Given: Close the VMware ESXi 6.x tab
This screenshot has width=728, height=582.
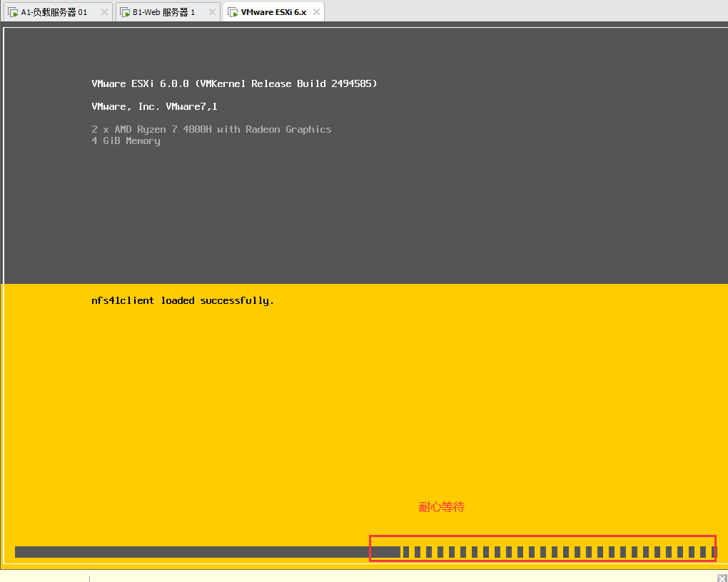Looking at the screenshot, I should pos(316,12).
